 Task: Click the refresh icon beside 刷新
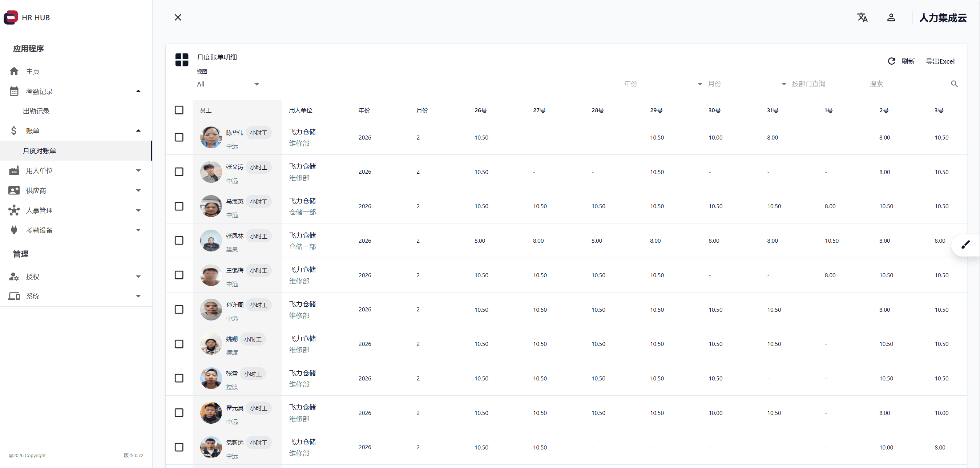[x=891, y=61]
